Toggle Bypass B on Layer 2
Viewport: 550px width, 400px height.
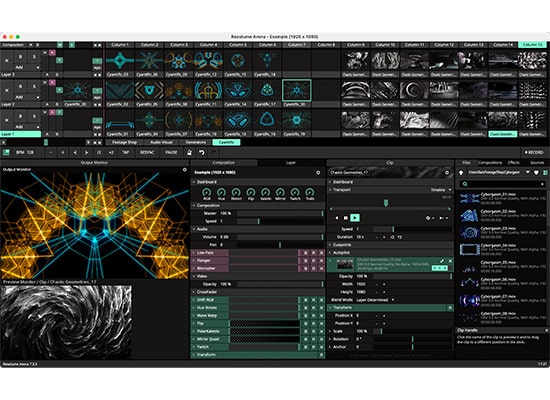[x=20, y=86]
